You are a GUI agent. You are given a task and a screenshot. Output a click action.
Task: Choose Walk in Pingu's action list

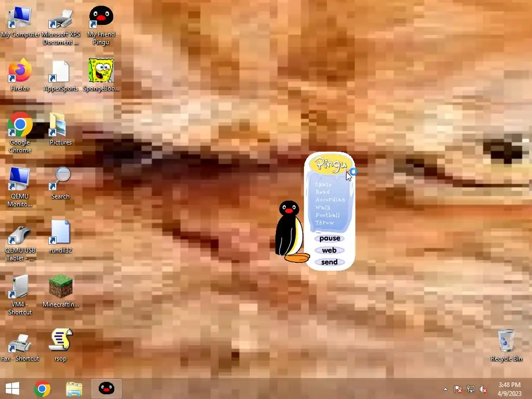pyautogui.click(x=323, y=207)
